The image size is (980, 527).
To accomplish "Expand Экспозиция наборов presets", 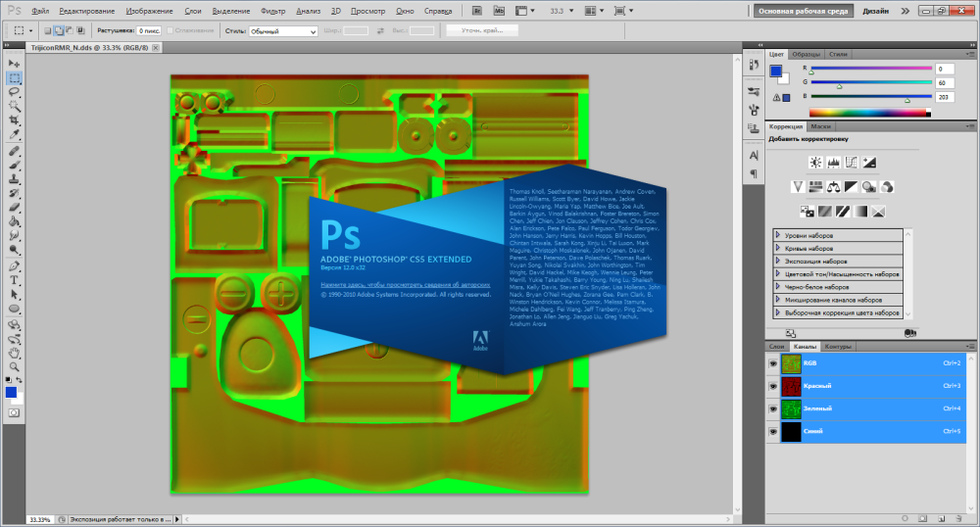I will click(x=777, y=261).
